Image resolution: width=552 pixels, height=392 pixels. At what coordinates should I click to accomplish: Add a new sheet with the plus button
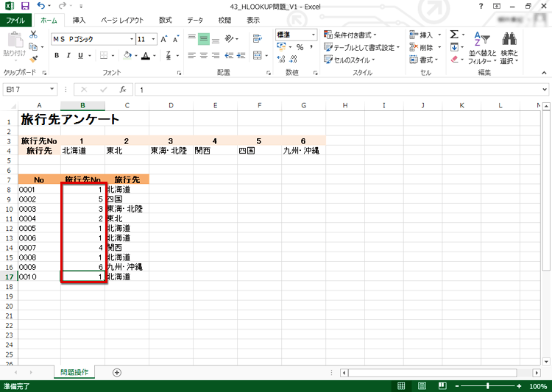pos(117,372)
